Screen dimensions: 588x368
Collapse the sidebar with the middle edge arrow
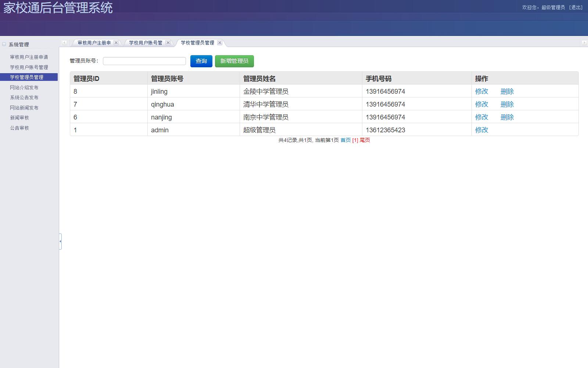pos(60,241)
